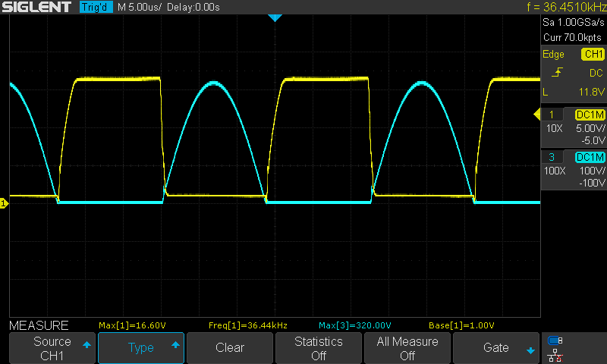
Task: Click the channel 1 ground level marker
Action: [x=4, y=203]
